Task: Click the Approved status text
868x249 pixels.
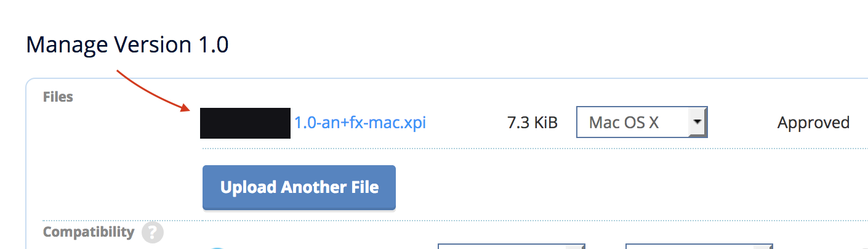Action: (813, 123)
